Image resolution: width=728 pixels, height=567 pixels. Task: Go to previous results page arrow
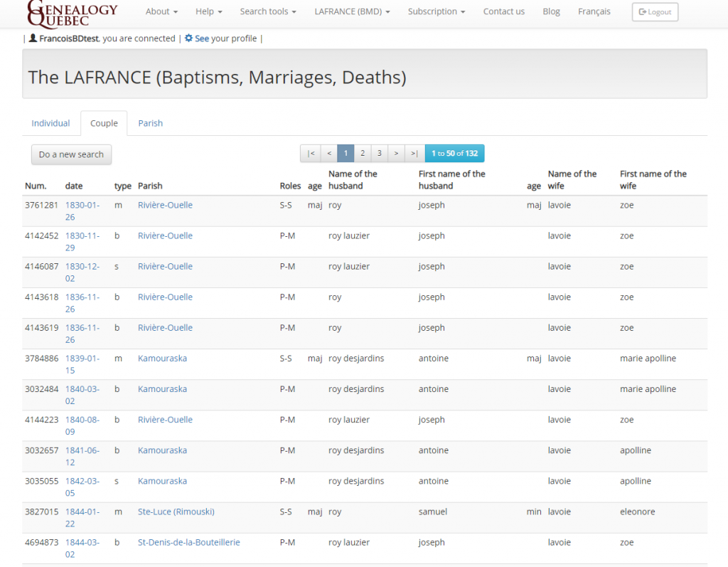coord(329,154)
